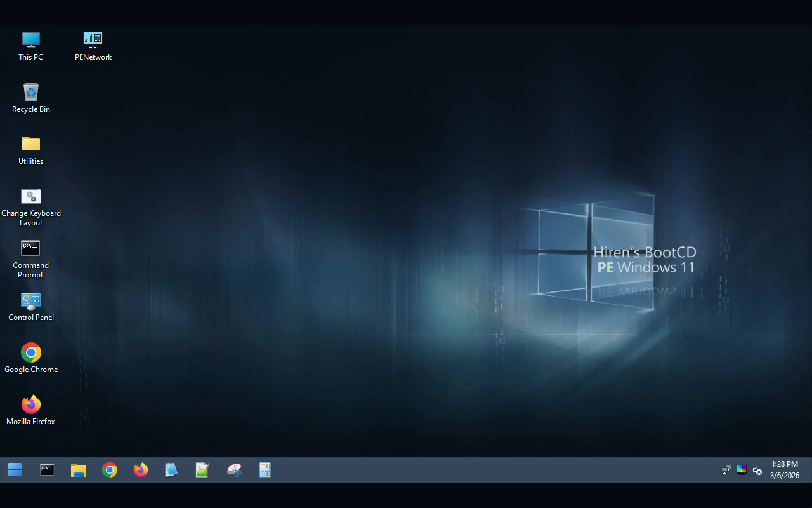Select the Command Prompt desktop shortcut
Viewport: 812px width, 508px height.
[31, 259]
